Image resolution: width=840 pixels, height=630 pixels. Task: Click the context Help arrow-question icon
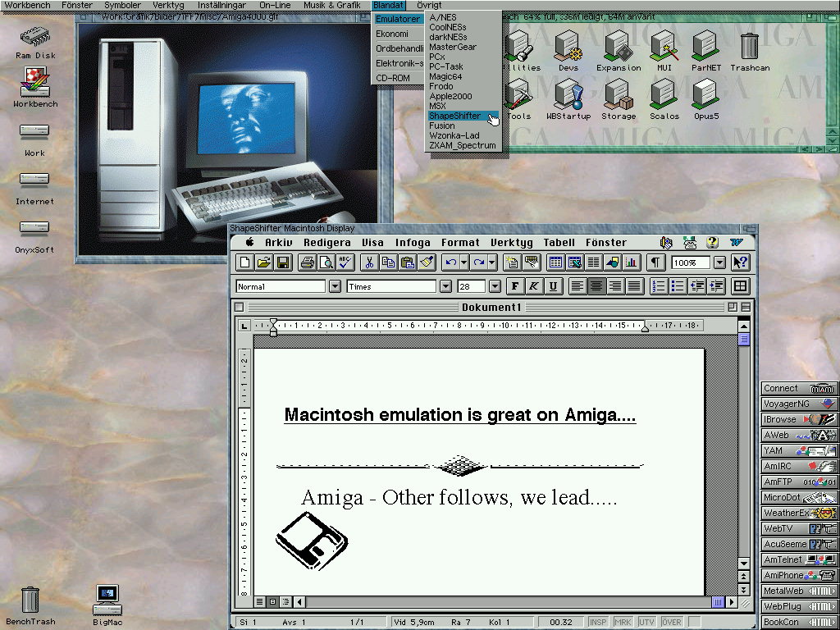pyautogui.click(x=741, y=262)
